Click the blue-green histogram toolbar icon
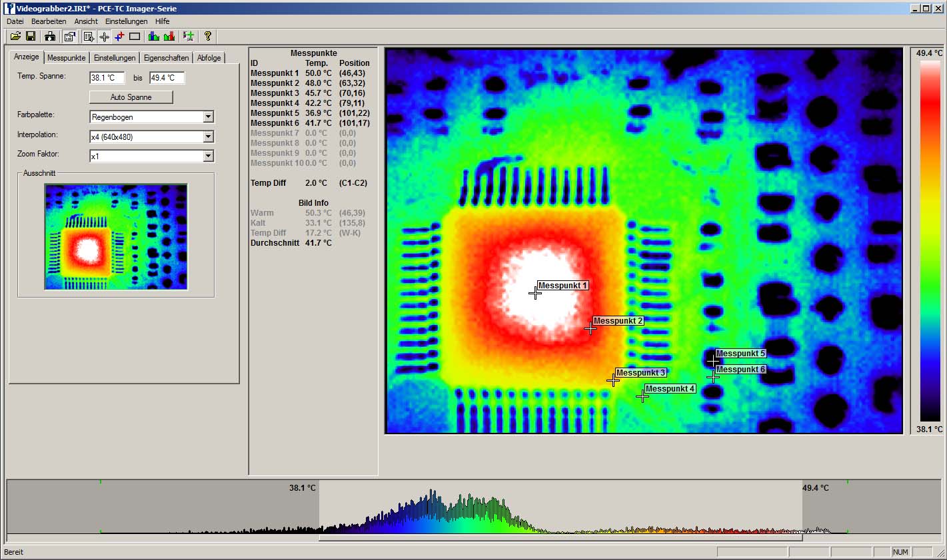The width and height of the screenshot is (947, 560). click(154, 36)
